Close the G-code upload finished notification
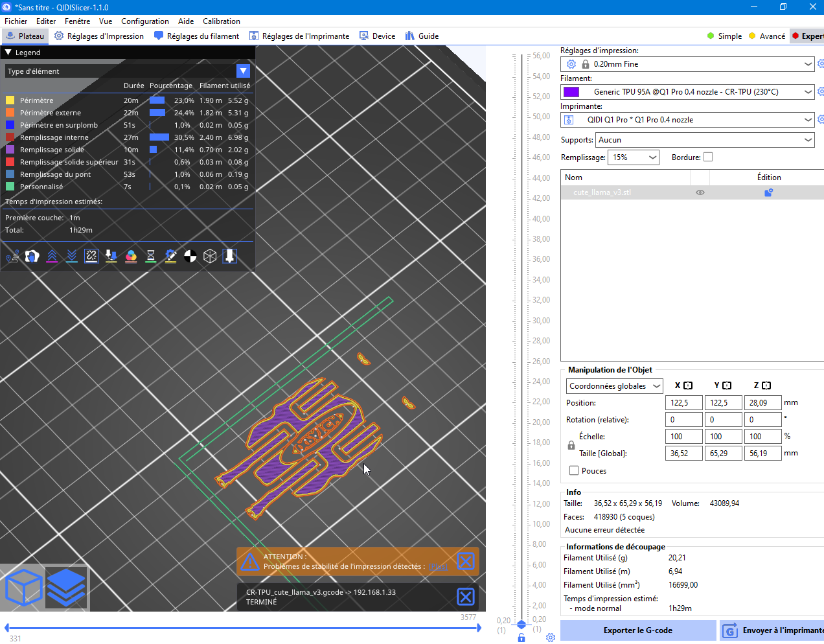The height and width of the screenshot is (644, 824). point(465,597)
